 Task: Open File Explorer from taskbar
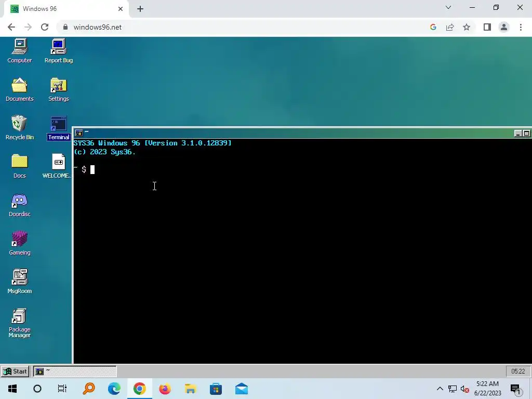[x=191, y=389]
